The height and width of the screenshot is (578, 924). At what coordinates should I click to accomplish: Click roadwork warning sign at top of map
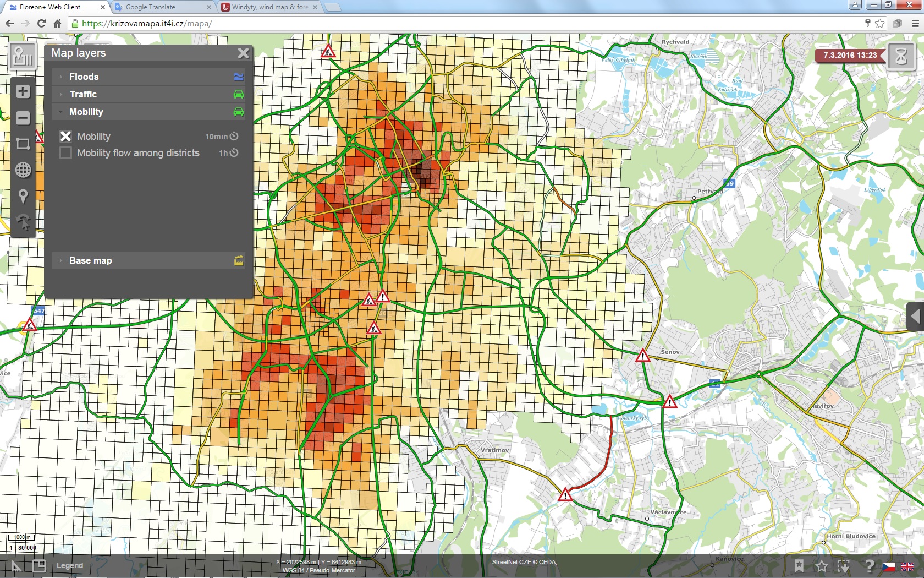coord(328,52)
